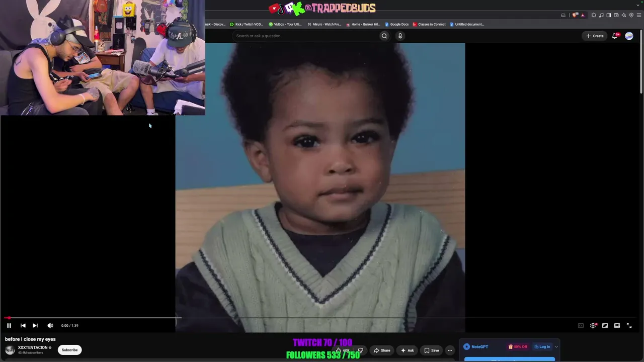Image resolution: width=644 pixels, height=362 pixels.
Task: Open the 'Vidbox - Your Ulti...' bookmark
Action: click(285, 24)
